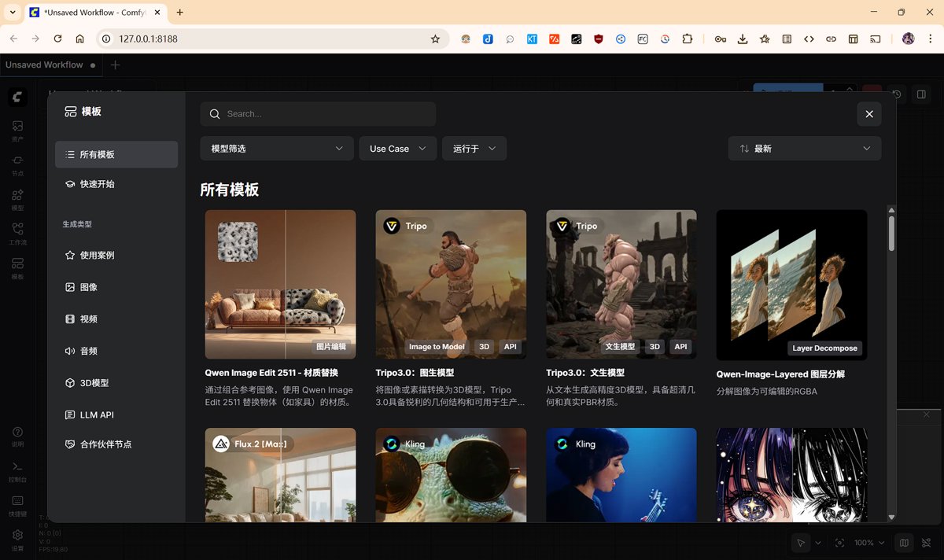The width and height of the screenshot is (944, 560).
Task: Open the 最新 sort order dropdown
Action: click(805, 149)
